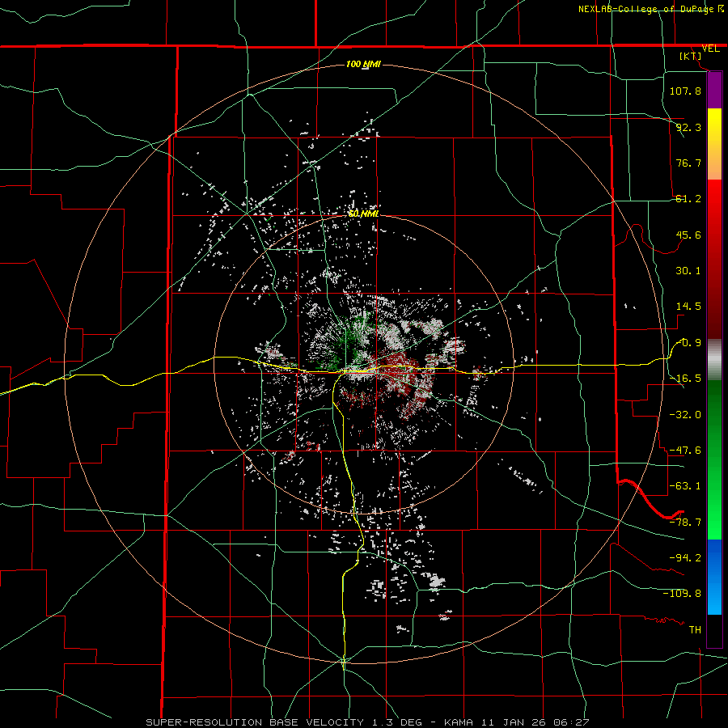Viewport: 728px width, 728px height.
Task: Pick the yellow-orange segment of color bar
Action: coord(714,144)
